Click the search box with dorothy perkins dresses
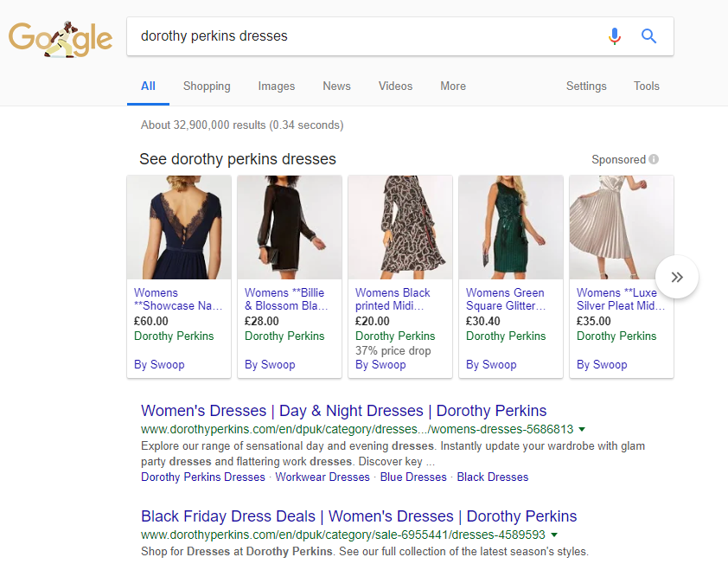The width and height of the screenshot is (728, 570). [363, 36]
